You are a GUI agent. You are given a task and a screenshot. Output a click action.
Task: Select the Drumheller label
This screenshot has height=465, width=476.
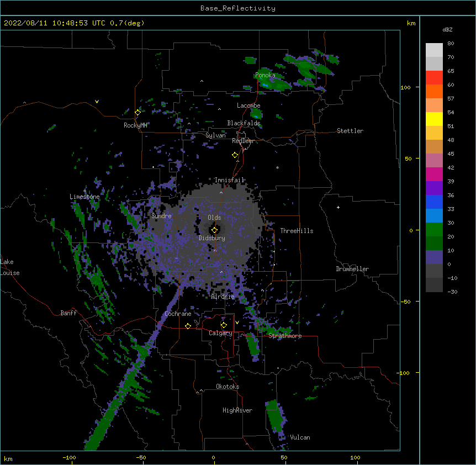pyautogui.click(x=352, y=269)
